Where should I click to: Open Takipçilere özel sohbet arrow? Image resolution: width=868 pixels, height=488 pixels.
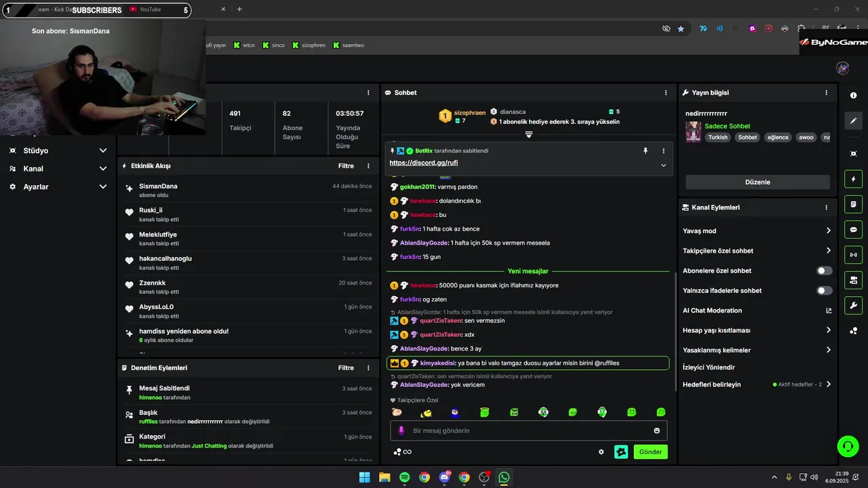pos(828,251)
